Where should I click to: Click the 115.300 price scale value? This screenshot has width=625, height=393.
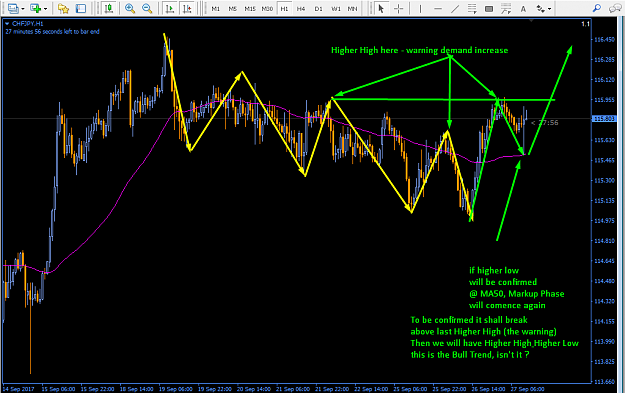[x=604, y=181]
